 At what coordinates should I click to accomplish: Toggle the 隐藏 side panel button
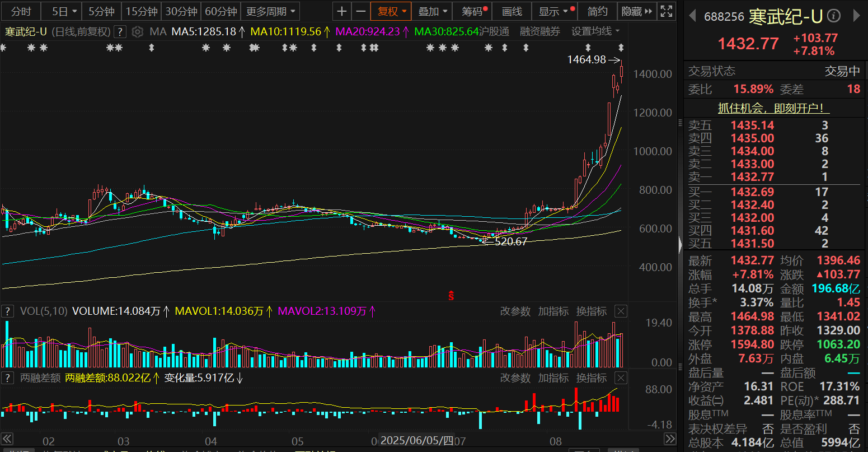tap(637, 11)
